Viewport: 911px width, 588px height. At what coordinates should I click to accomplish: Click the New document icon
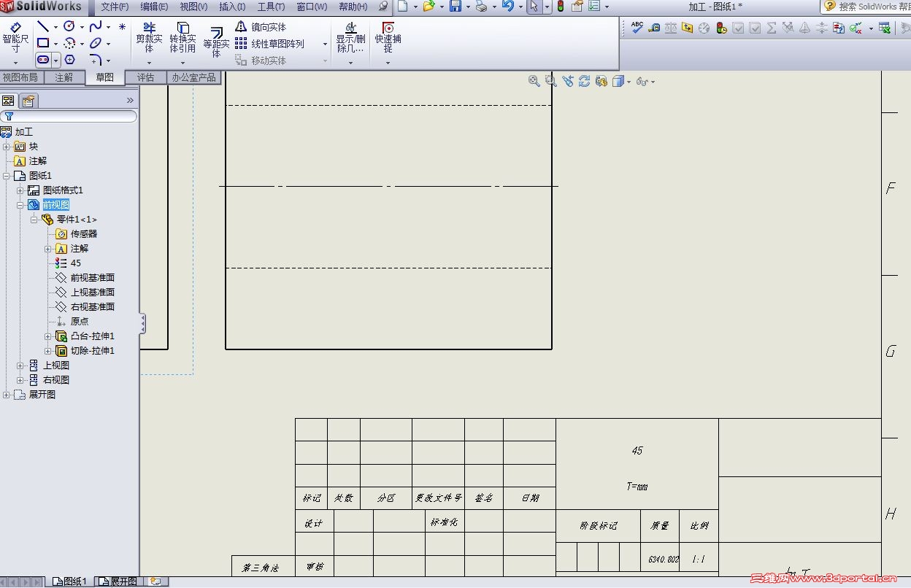(402, 7)
